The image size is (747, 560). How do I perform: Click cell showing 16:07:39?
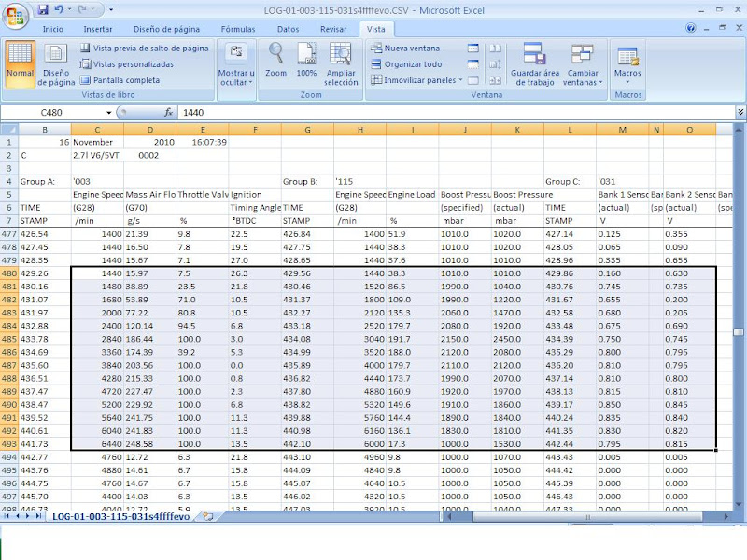(x=203, y=142)
